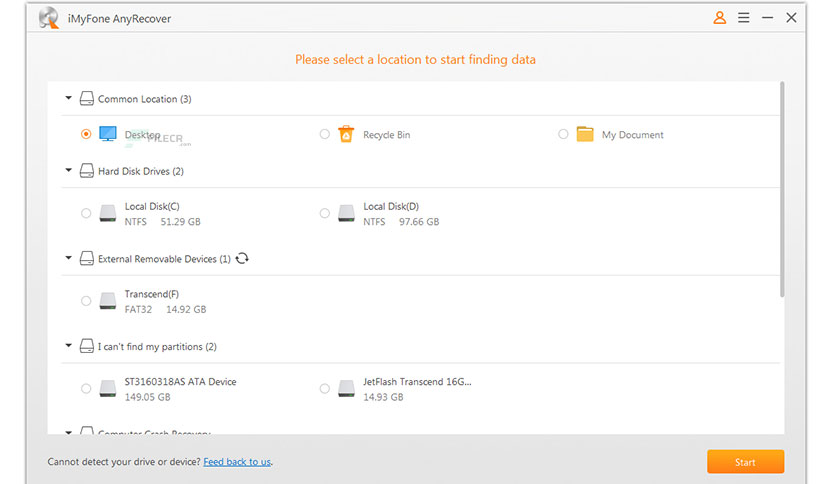Click the Local Disk(C) drive icon
The height and width of the screenshot is (484, 836).
click(108, 213)
